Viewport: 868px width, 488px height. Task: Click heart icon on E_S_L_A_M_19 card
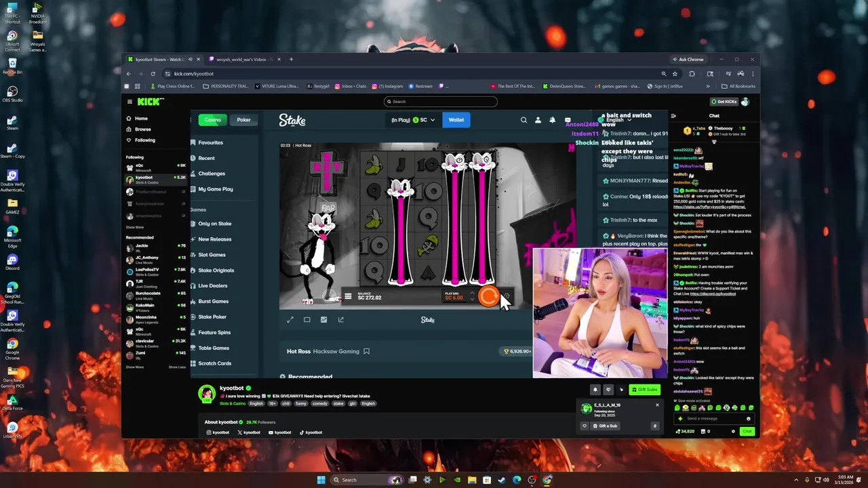585,426
